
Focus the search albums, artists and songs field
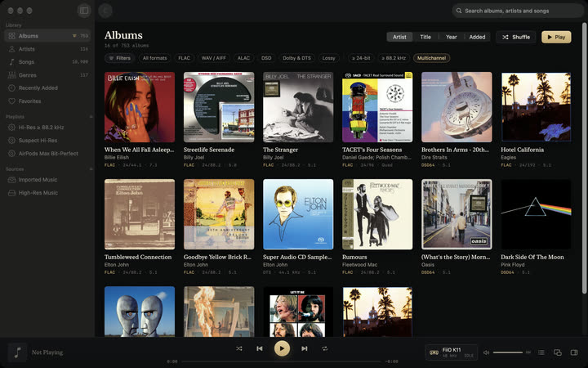coord(518,11)
